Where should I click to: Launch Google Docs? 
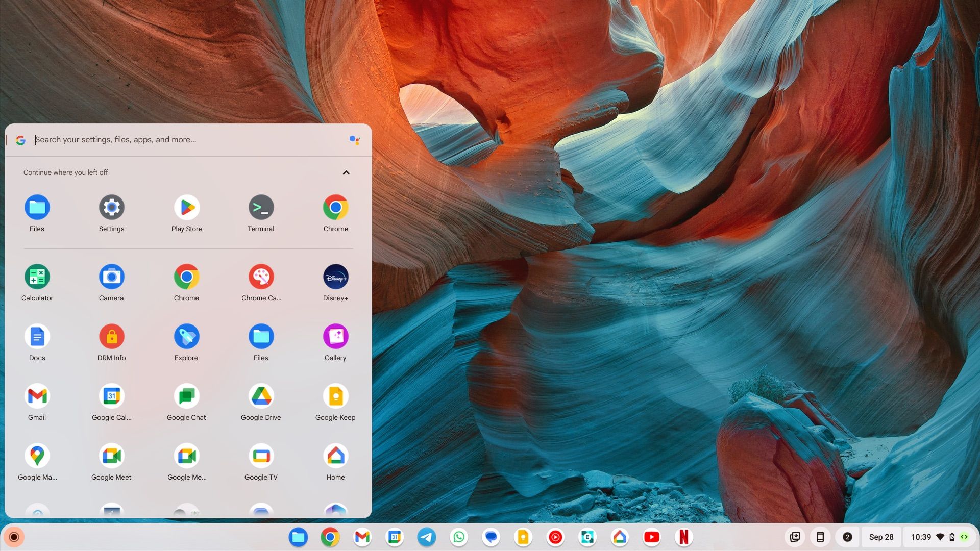37,336
